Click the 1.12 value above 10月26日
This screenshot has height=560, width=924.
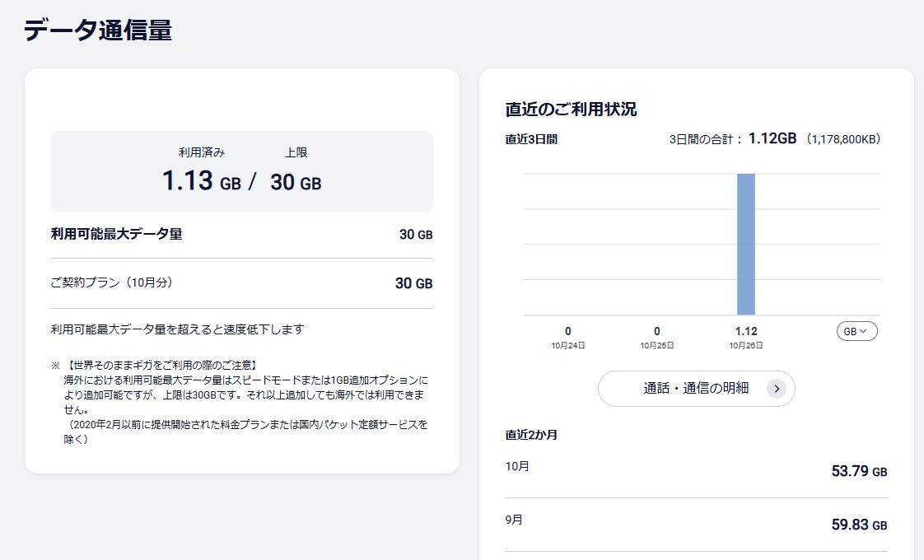tap(745, 331)
